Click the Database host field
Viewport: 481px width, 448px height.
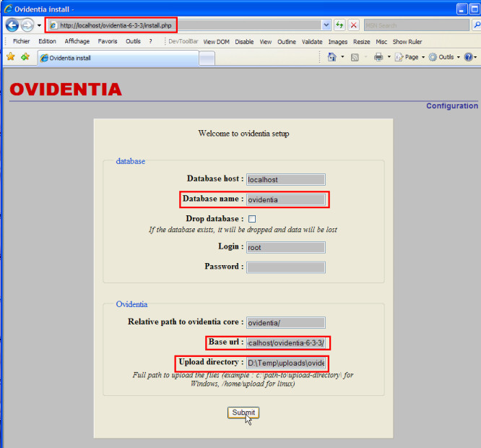(x=285, y=179)
